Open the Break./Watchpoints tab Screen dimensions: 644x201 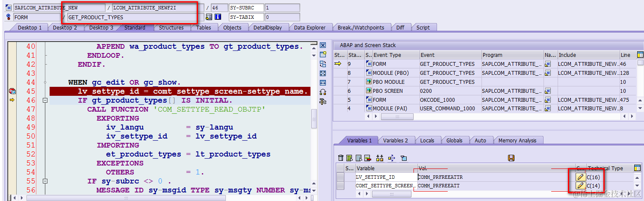[361, 27]
